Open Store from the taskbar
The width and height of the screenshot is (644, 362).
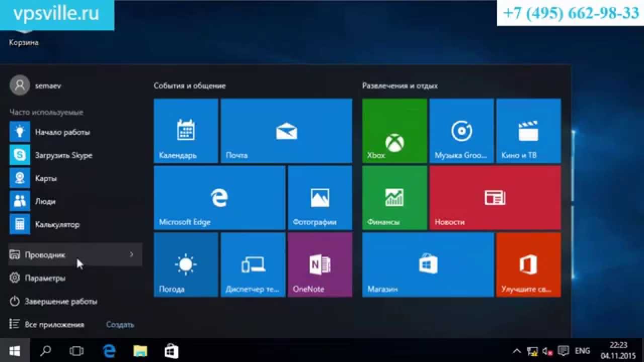[171, 350]
